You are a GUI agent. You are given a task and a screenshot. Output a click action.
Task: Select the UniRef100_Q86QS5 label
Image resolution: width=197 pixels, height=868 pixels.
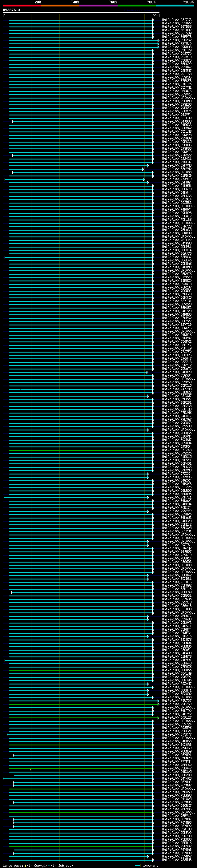[177, 433]
